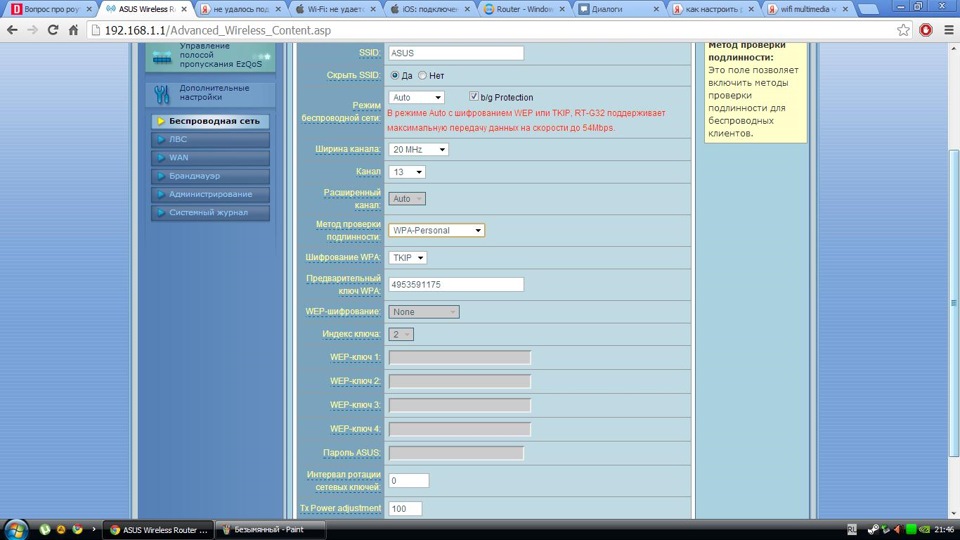Click the RU language indicator in tray
Screen dimensions: 960x540
tap(852, 530)
